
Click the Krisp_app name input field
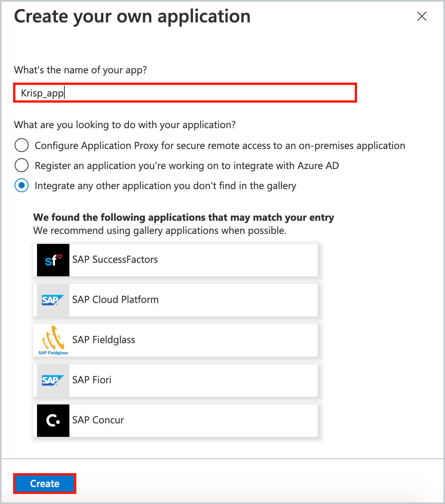[x=185, y=93]
